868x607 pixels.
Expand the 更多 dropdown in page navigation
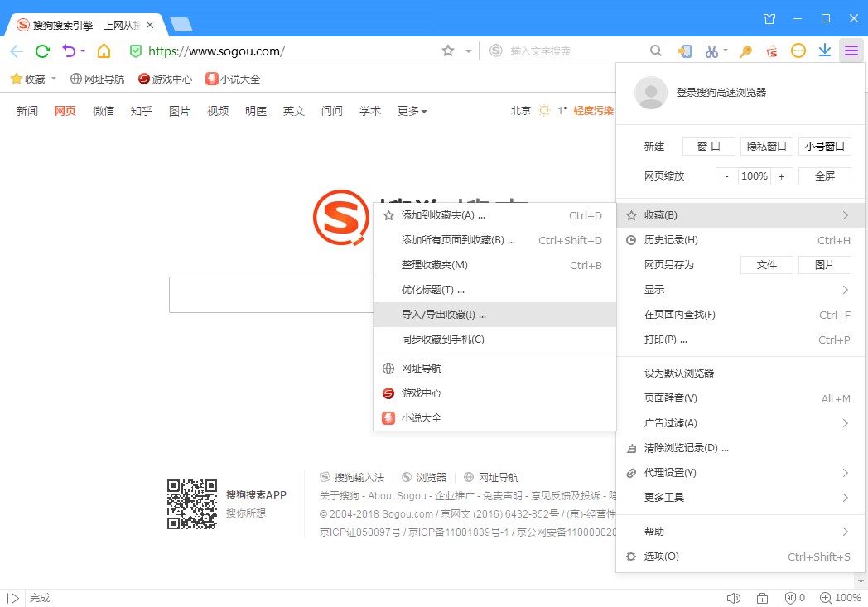coord(412,111)
